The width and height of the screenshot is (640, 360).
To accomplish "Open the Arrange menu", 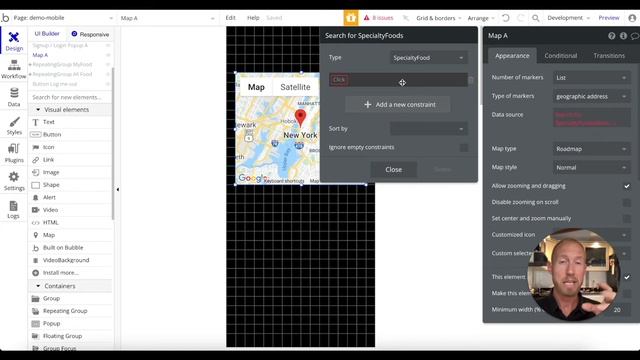I will click(x=481, y=18).
